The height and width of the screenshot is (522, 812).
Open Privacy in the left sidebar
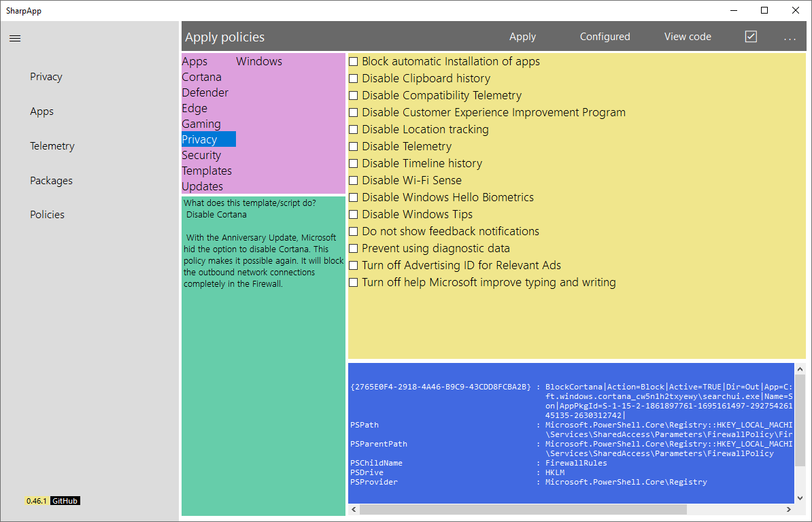point(46,77)
